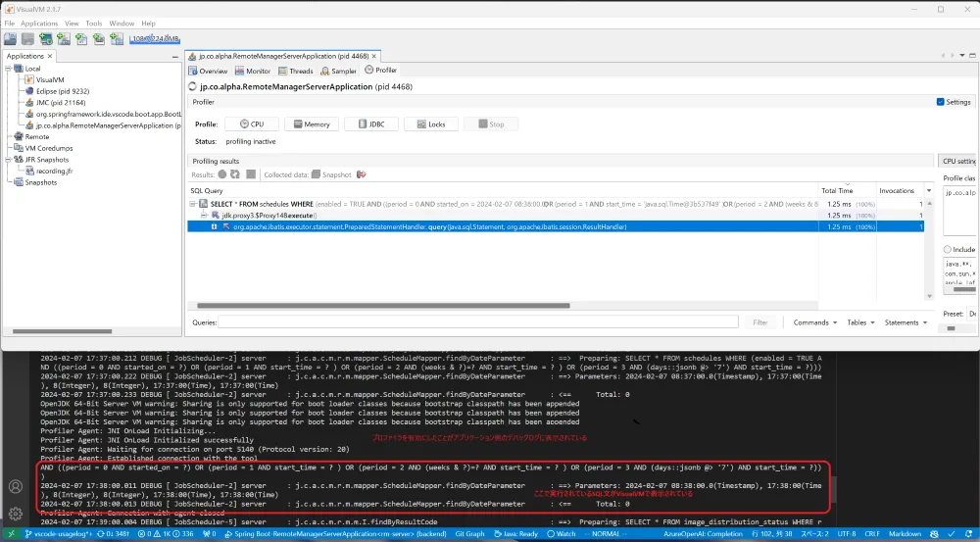Select the Include radio button
Viewport: 980px width, 542px height.
(947, 249)
